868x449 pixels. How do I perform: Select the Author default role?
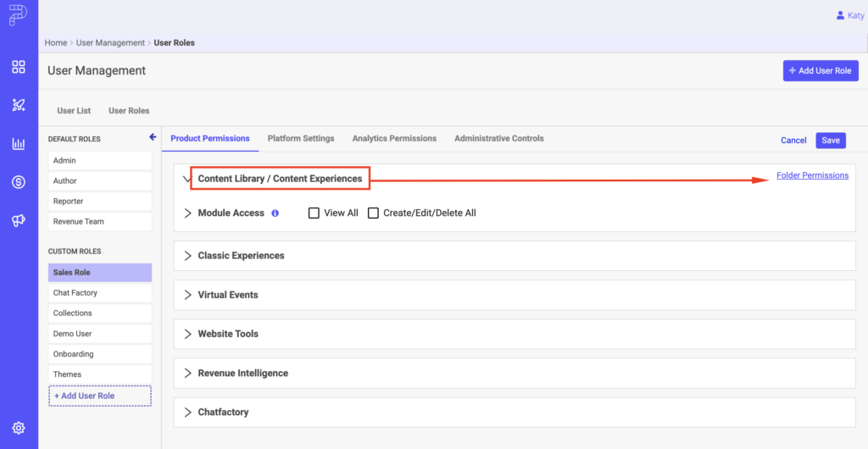(100, 180)
